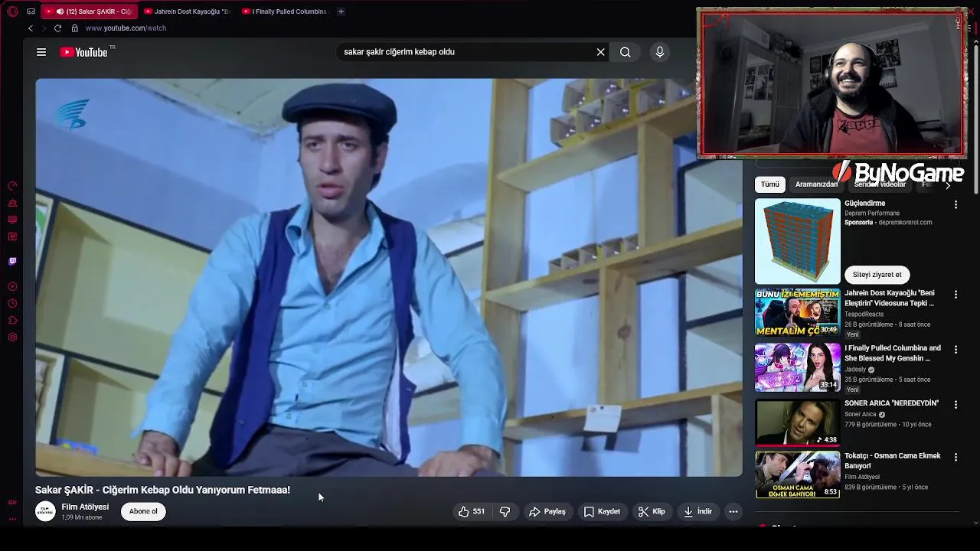This screenshot has height=551, width=980.
Task: Open the YouTube hamburger guide menu
Action: [41, 52]
